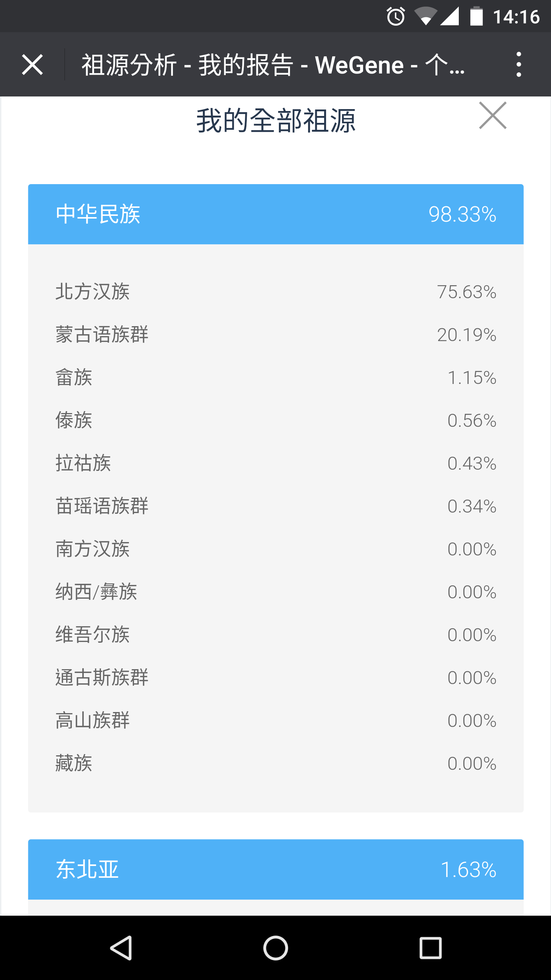Open the recent apps square button

point(430,948)
